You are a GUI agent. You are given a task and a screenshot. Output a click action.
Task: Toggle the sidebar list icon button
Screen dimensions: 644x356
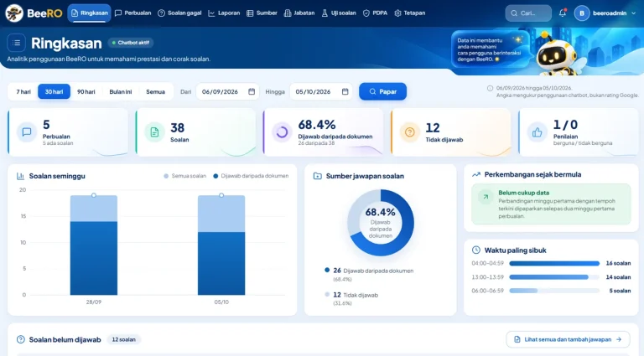(17, 43)
